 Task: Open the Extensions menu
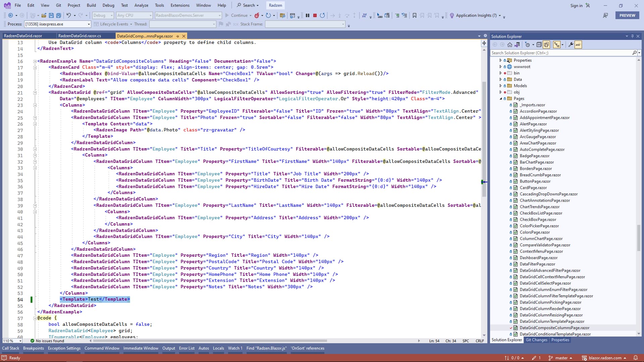tap(180, 5)
